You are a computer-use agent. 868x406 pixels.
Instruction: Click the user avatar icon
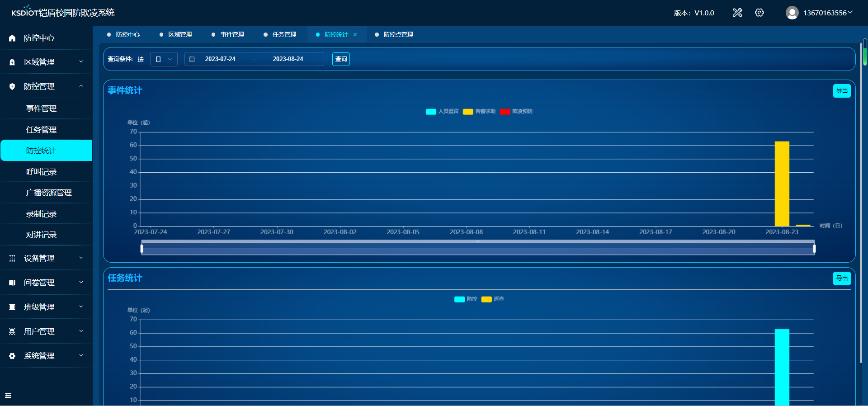click(792, 13)
